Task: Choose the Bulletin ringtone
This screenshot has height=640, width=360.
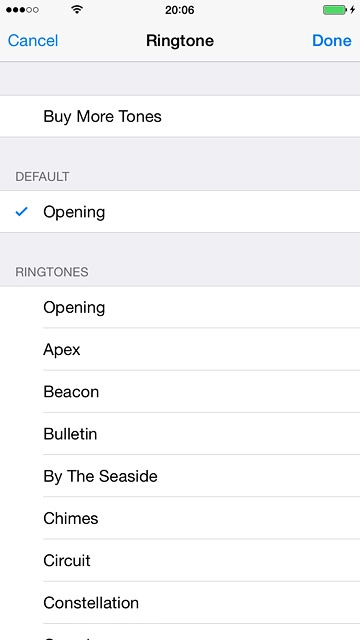Action: (180, 433)
